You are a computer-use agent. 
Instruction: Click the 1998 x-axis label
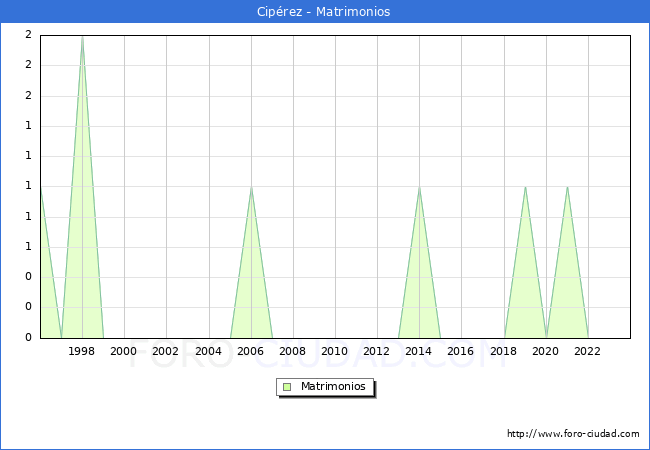(x=81, y=351)
